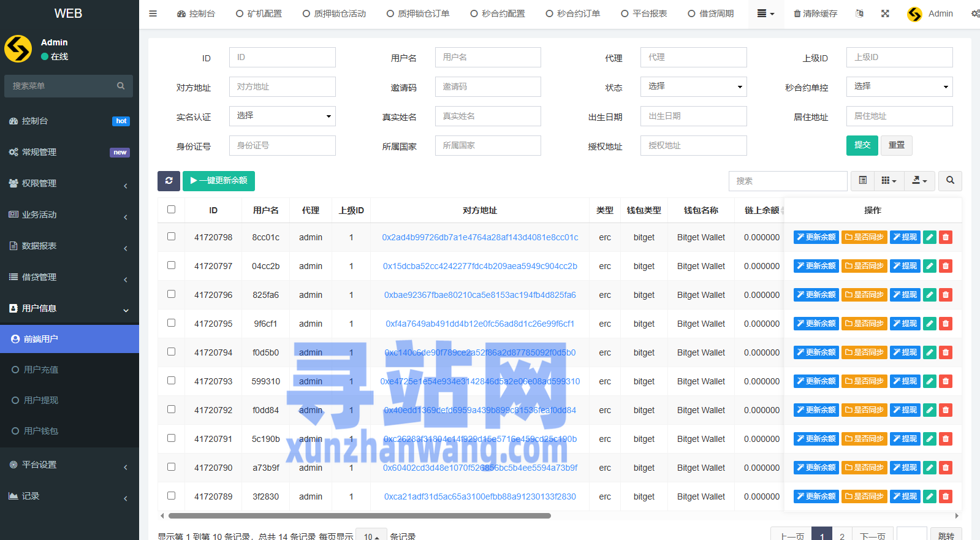Screen dimensions: 980x540
Task: Click the refresh icon button above the table
Action: (169, 181)
